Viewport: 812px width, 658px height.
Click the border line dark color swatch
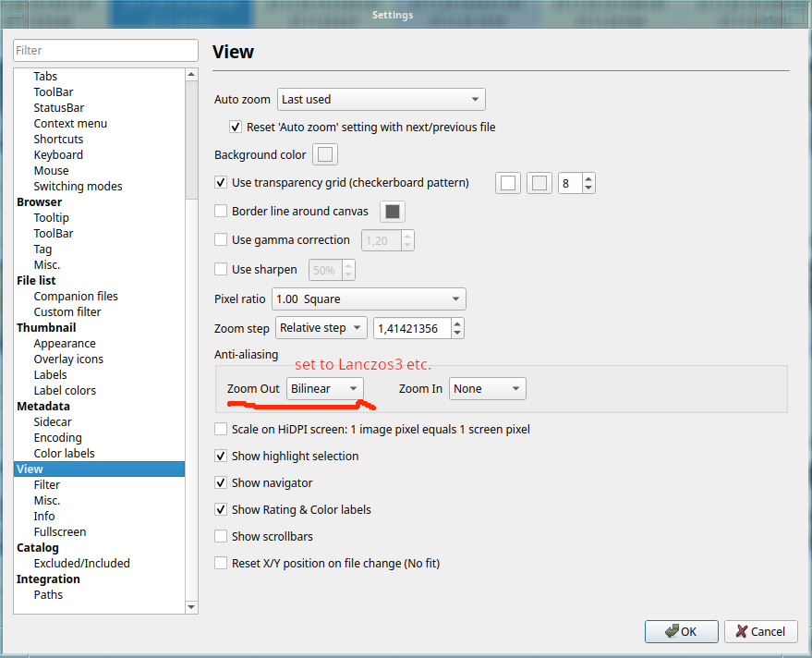point(393,212)
